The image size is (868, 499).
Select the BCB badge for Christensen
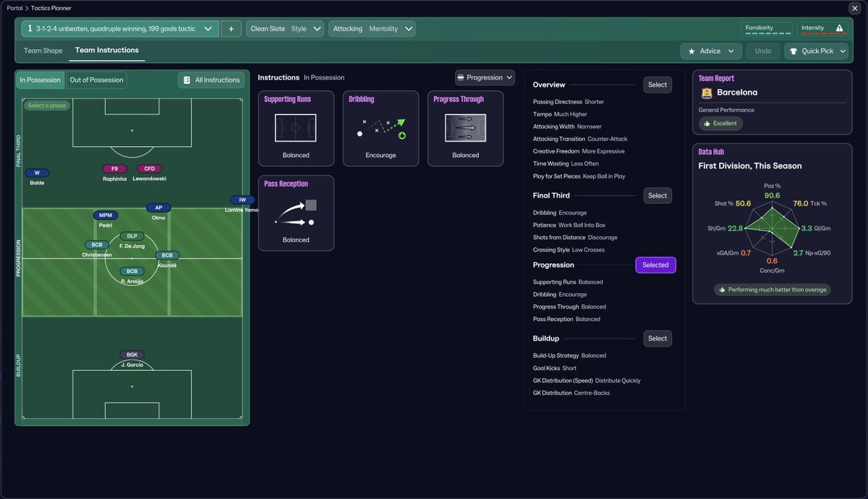click(x=97, y=245)
